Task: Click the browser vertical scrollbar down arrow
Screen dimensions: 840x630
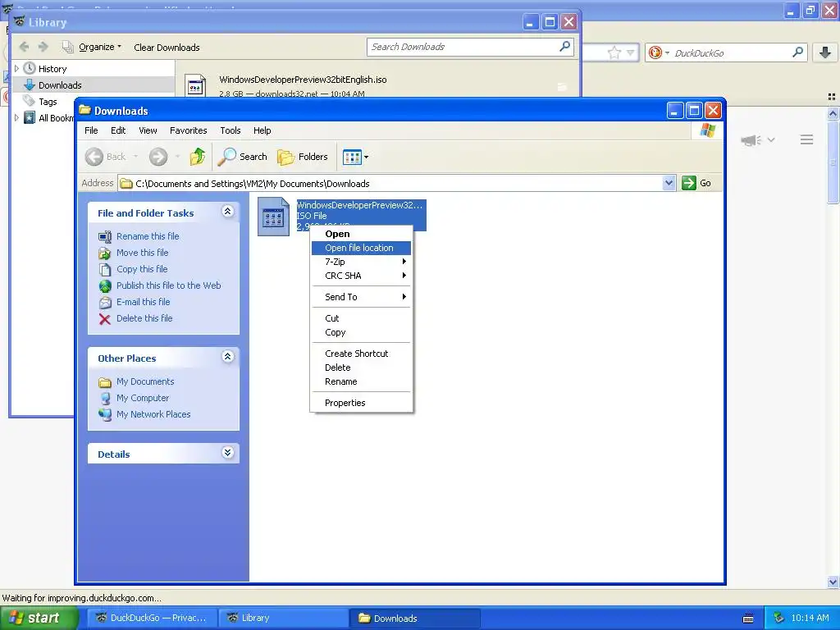Action: (833, 582)
